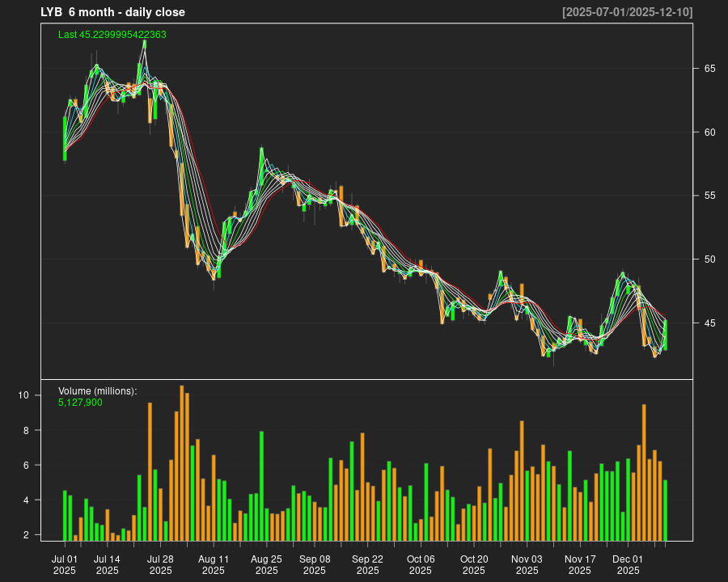Viewport: 728px width, 582px height.
Task: Click the 55 price axis label
Action: 709,196
